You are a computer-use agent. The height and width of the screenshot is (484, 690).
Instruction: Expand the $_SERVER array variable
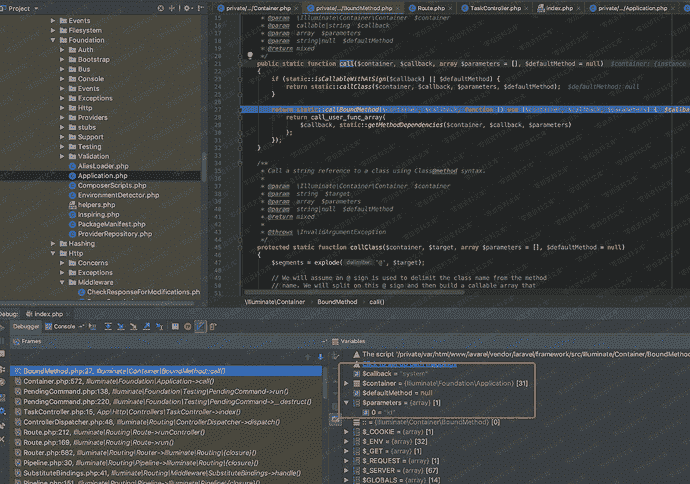pyautogui.click(x=346, y=470)
